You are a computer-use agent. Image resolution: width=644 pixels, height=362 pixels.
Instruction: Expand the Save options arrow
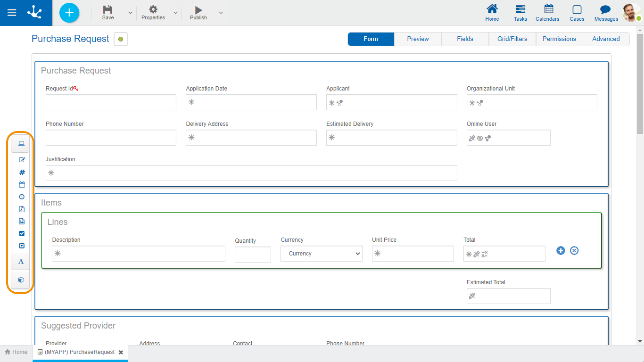point(131,13)
